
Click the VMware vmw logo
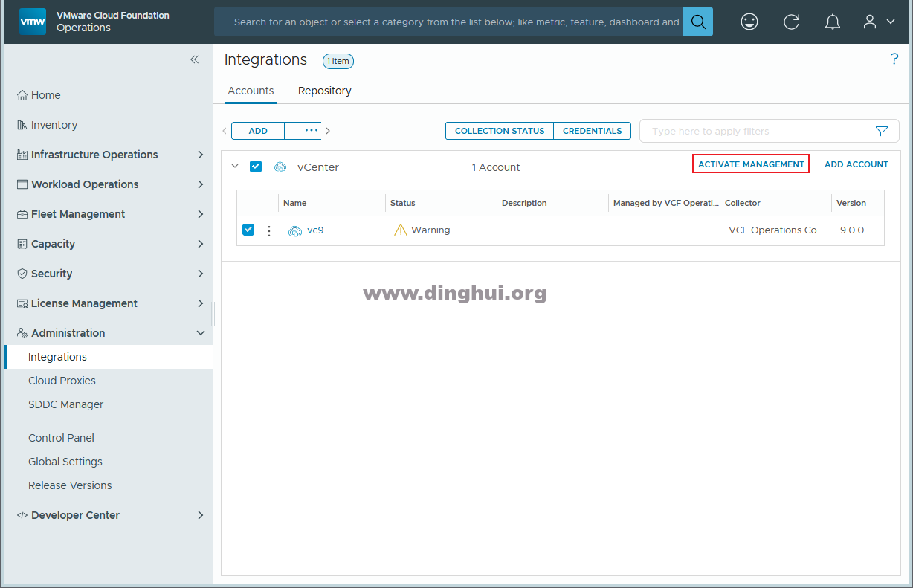point(33,22)
